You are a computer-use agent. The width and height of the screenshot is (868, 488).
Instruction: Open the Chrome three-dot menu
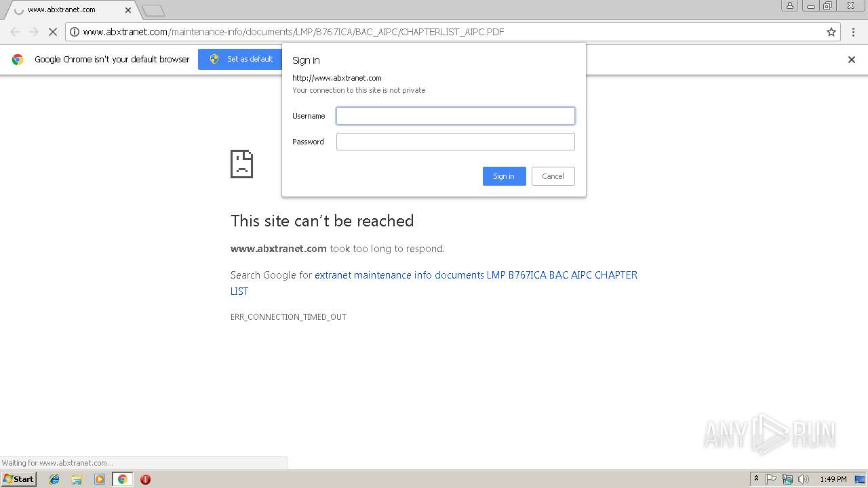point(854,32)
